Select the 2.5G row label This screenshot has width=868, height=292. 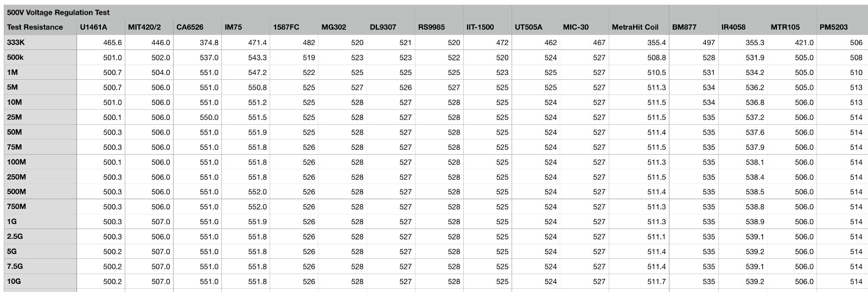15,237
